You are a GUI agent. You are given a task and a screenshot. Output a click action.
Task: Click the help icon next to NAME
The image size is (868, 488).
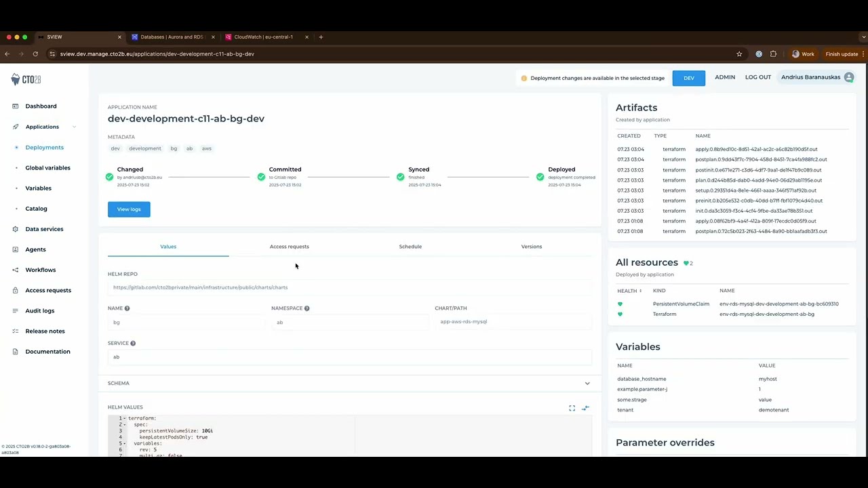tap(127, 308)
